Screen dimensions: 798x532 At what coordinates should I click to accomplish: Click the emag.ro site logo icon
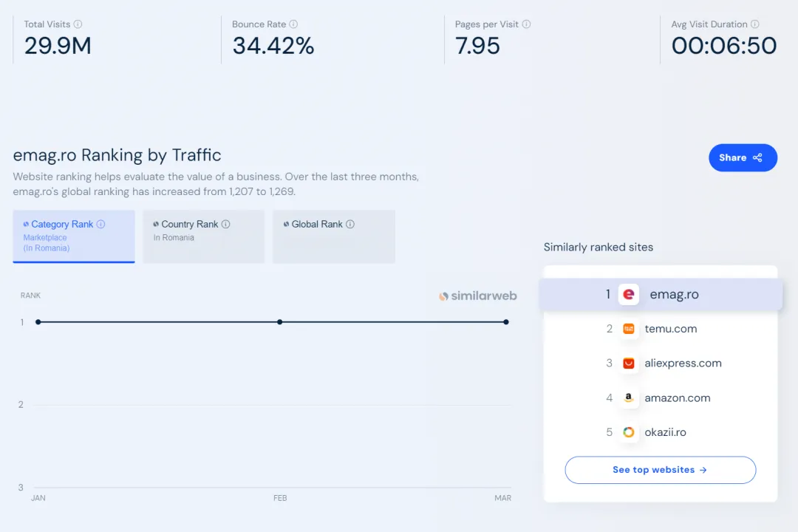tap(629, 294)
